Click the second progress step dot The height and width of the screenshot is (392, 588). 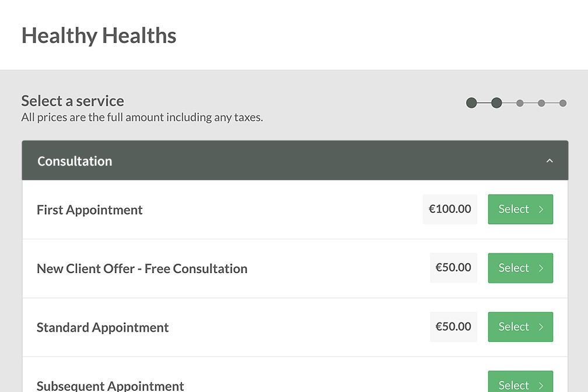(x=496, y=103)
